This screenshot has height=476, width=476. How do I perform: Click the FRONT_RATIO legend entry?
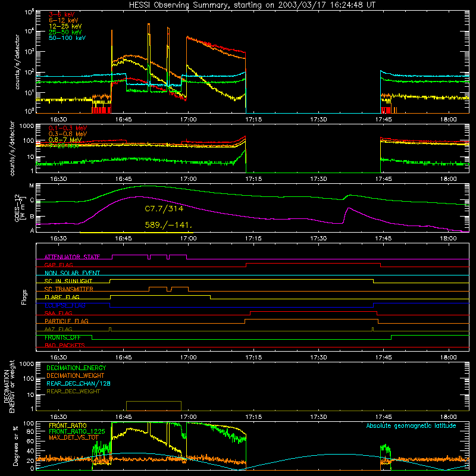point(68,425)
